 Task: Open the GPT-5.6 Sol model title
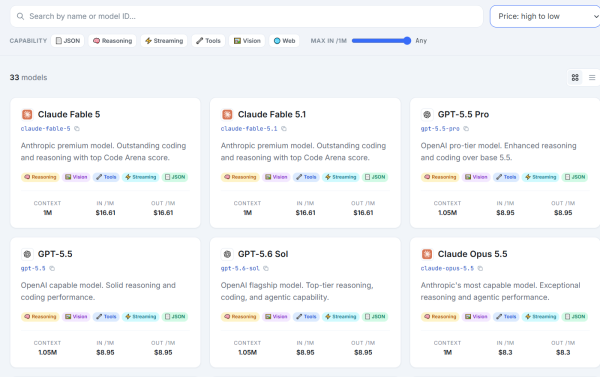pos(263,254)
